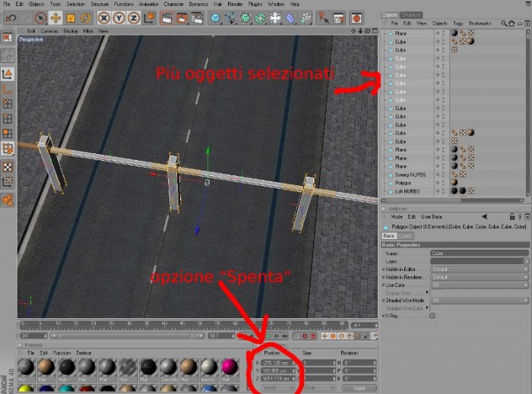Switch the coordinate system icon
This screenshot has height=394, width=532.
149,18
